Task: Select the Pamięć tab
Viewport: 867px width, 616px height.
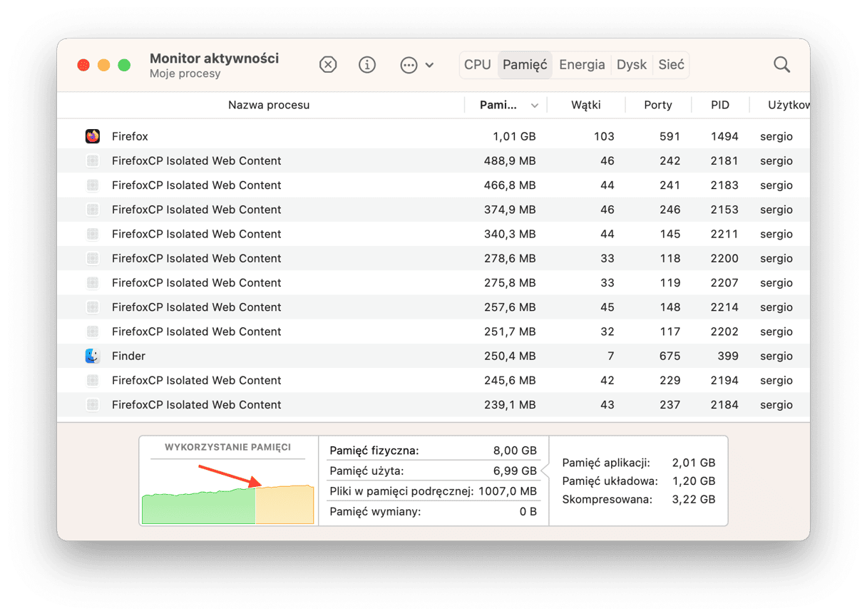Action: pyautogui.click(x=525, y=65)
